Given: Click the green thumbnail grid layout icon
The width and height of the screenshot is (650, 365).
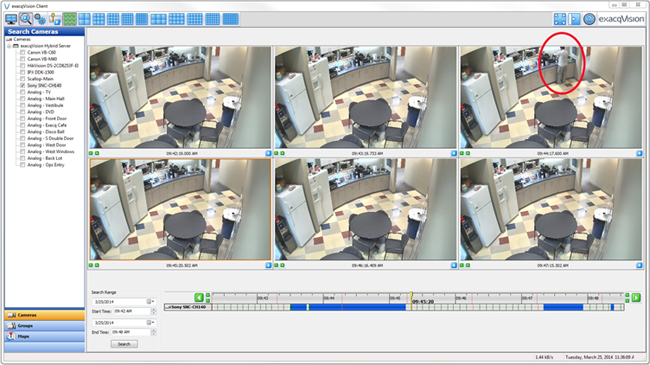Looking at the screenshot, I should pos(70,19).
